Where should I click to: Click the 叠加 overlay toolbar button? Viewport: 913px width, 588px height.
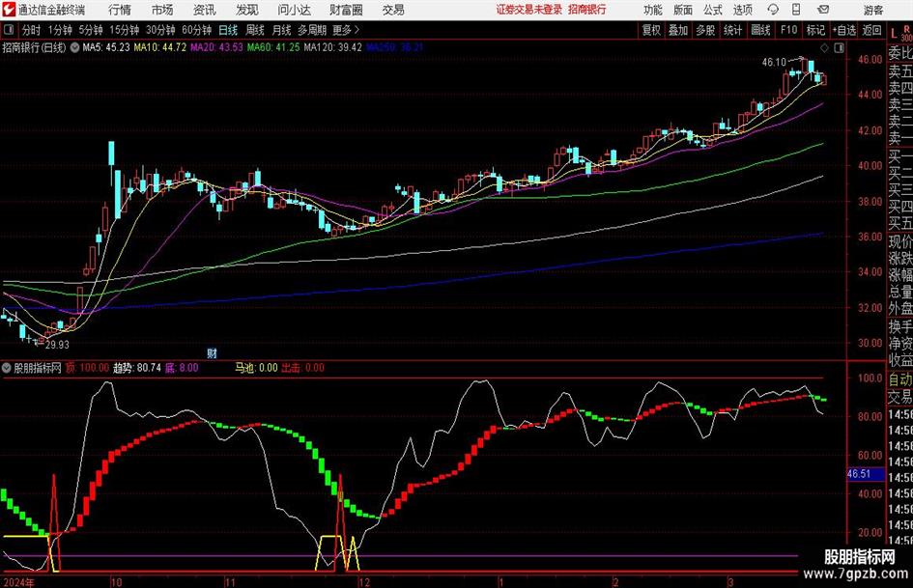(678, 30)
